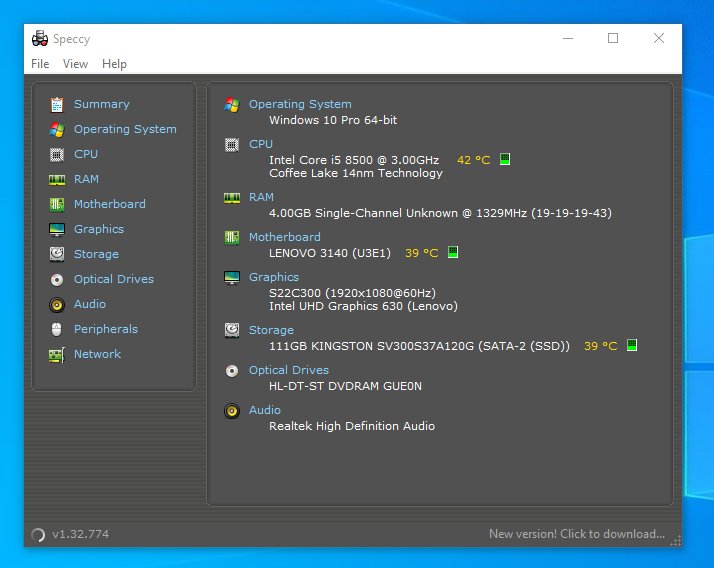This screenshot has height=568, width=714.
Task: Click the green storage temperature indicator
Action: tap(632, 345)
